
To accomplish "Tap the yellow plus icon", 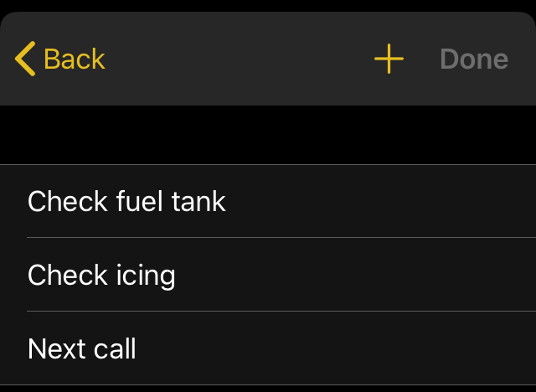I will 389,59.
